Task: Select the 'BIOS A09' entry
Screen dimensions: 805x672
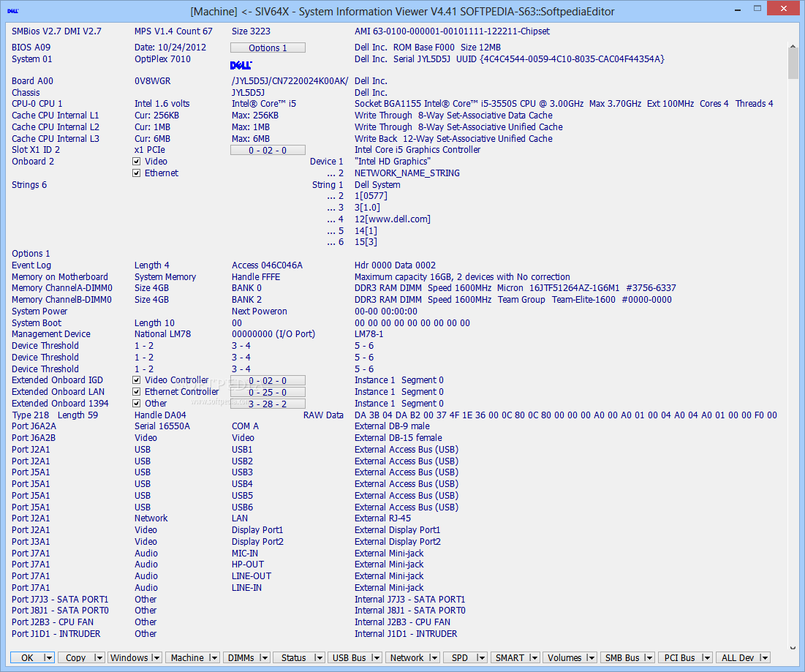Action: [x=31, y=48]
